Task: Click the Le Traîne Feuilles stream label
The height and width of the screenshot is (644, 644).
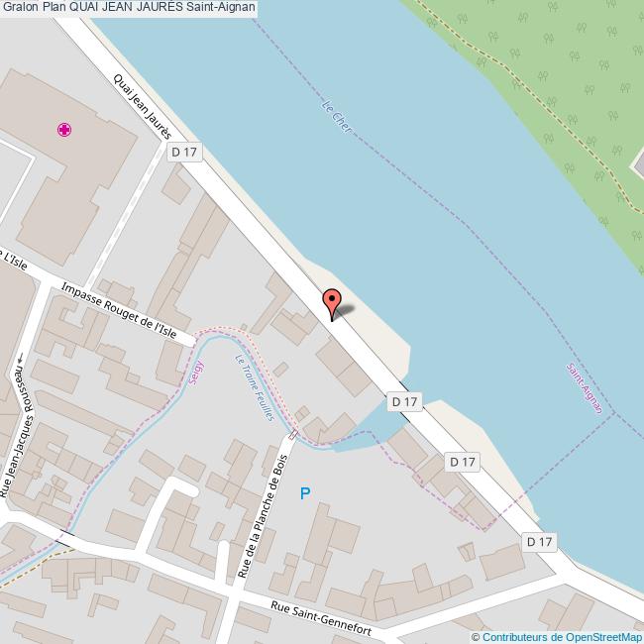Action: (255, 387)
